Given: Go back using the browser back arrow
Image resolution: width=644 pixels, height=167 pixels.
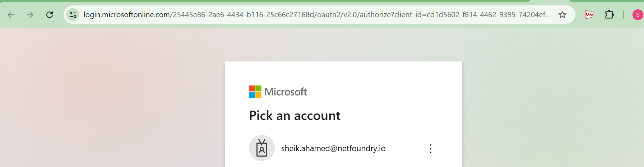Looking at the screenshot, I should pos(11,15).
